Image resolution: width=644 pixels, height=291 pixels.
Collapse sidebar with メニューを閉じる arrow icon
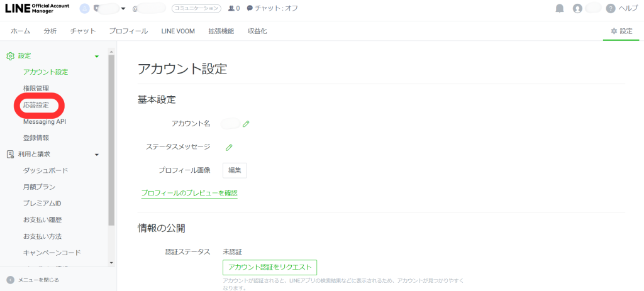click(11, 280)
